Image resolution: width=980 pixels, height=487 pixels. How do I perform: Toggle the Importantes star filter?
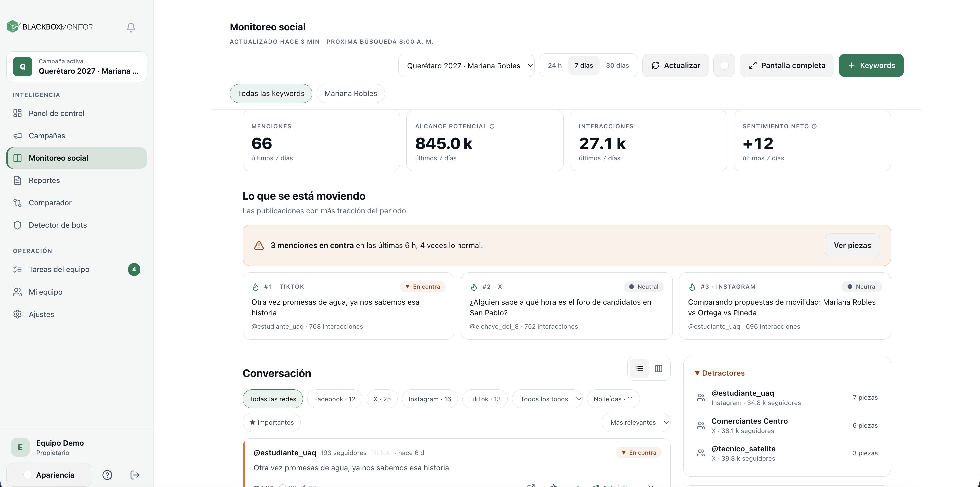click(272, 422)
